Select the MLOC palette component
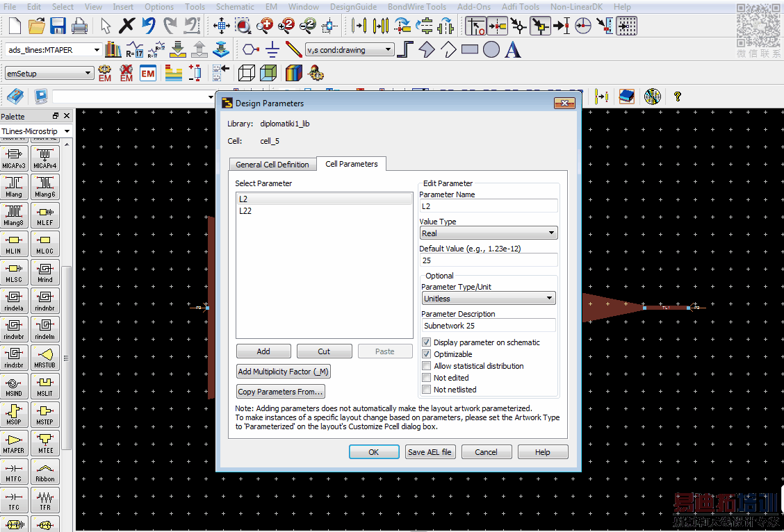The height and width of the screenshot is (532, 784). (x=45, y=244)
